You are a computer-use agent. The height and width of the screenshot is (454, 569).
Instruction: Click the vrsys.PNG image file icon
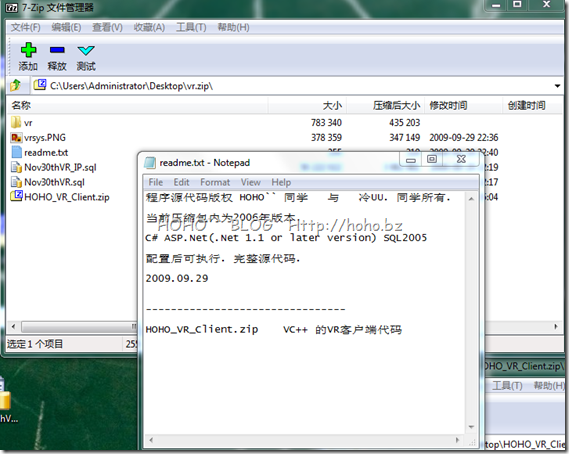point(16,138)
